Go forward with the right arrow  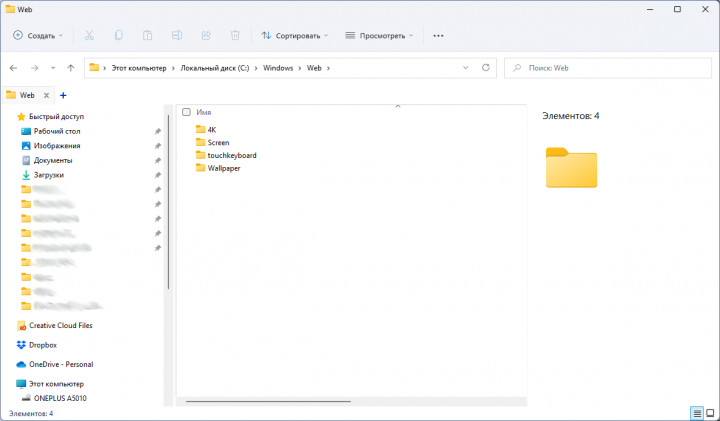tap(34, 68)
